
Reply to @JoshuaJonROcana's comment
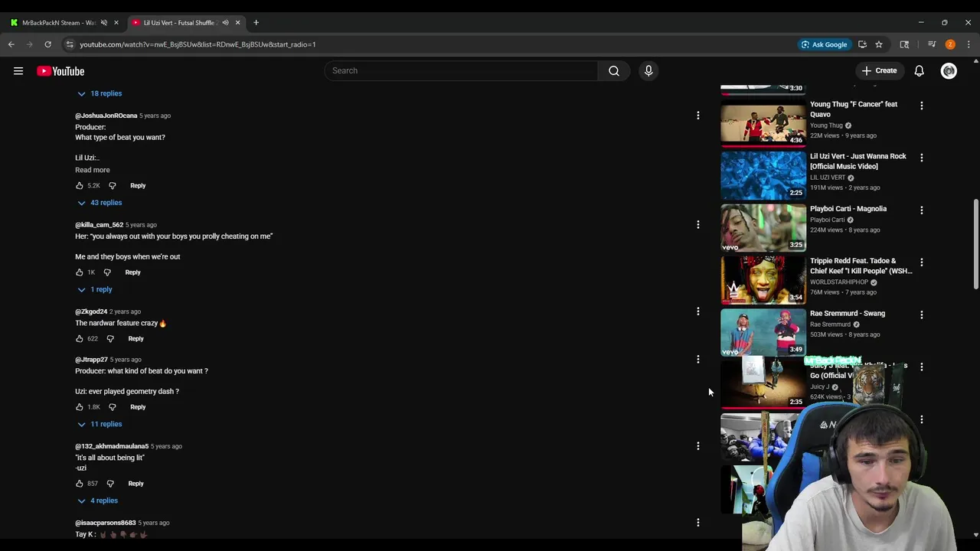click(x=138, y=185)
